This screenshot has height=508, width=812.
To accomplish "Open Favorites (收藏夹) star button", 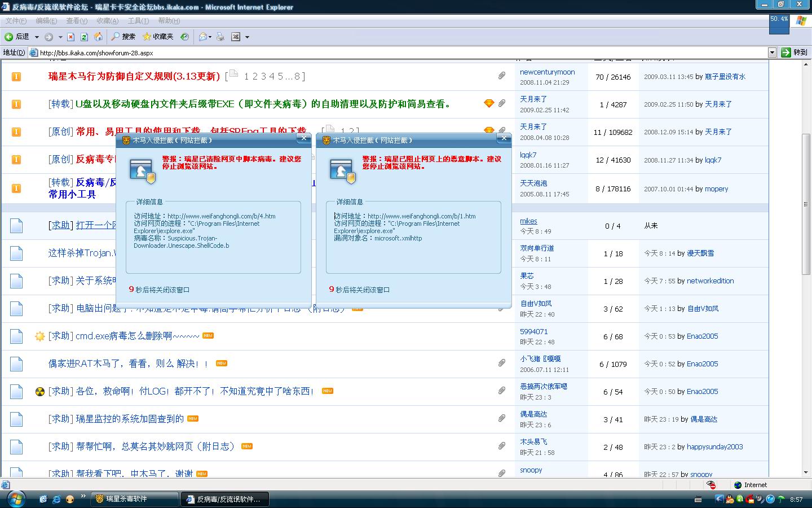I will pyautogui.click(x=158, y=37).
